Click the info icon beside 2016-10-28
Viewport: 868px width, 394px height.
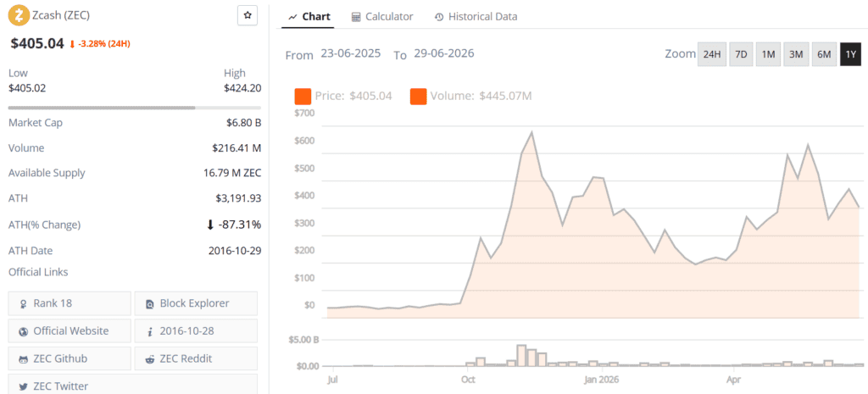150,331
